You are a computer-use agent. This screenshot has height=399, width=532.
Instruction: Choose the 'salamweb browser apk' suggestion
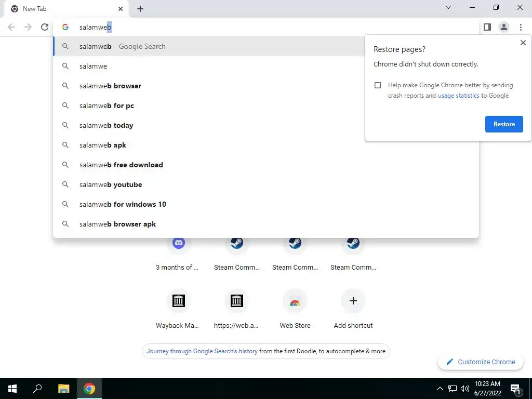[x=266, y=224]
